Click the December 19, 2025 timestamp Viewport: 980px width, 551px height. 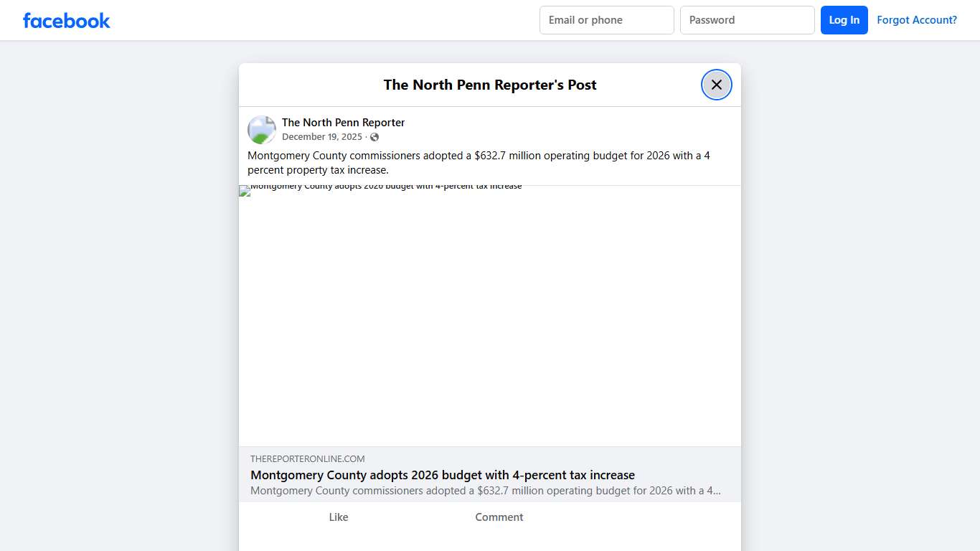click(x=322, y=137)
